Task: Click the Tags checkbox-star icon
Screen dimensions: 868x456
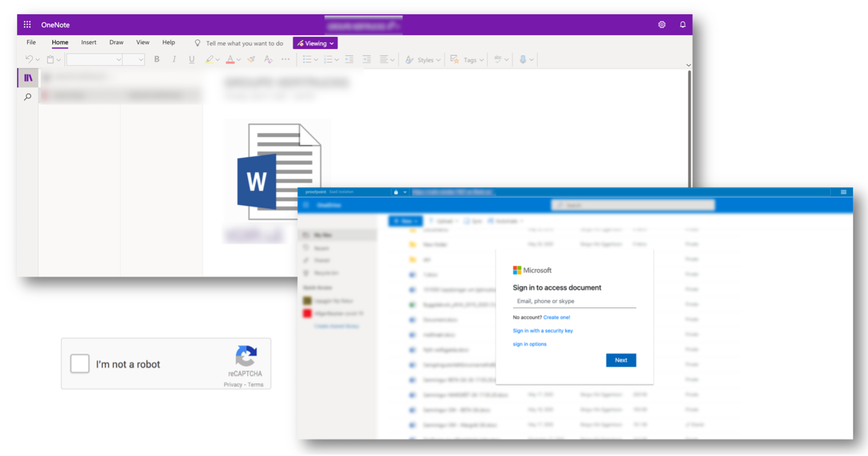Action: [x=455, y=60]
